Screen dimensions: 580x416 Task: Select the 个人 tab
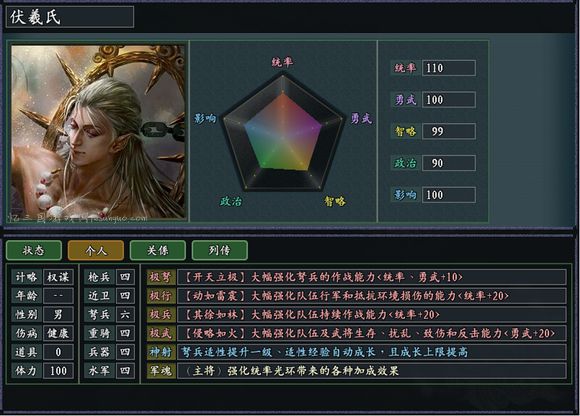96,250
